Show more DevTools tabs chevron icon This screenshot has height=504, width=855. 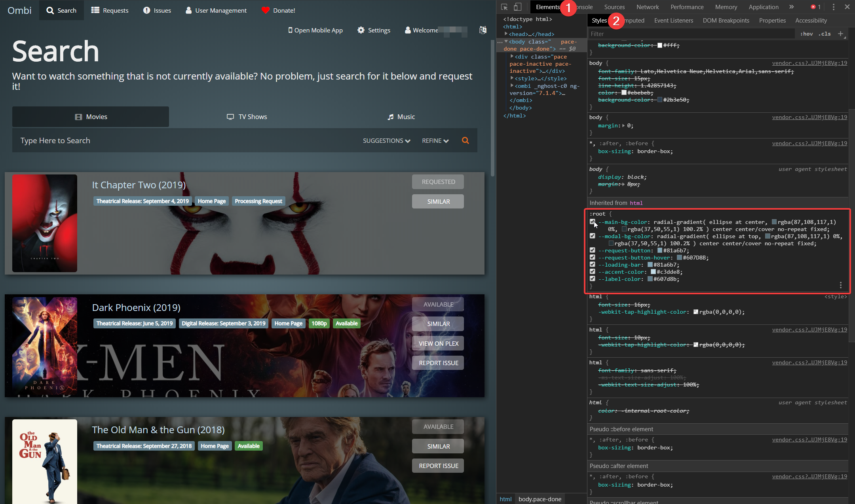click(791, 7)
